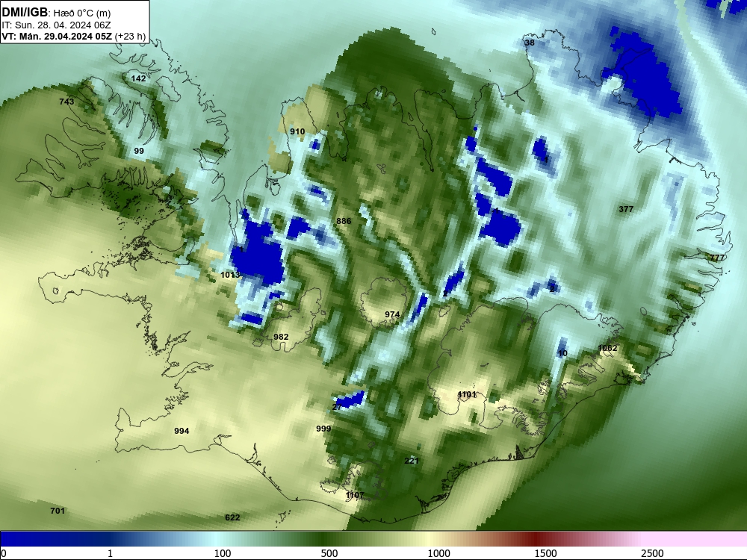This screenshot has height=560, width=747.
Task: Click the legend label 1500
Action: click(x=545, y=553)
